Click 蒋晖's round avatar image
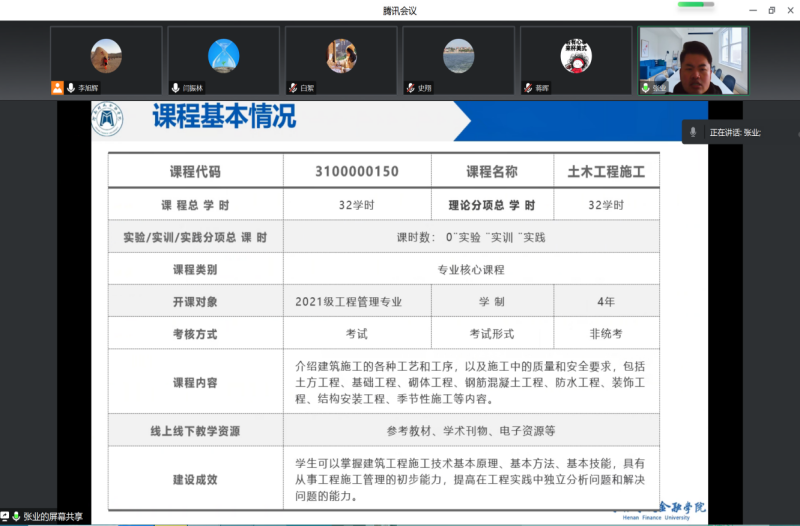800x526 pixels. tap(576, 58)
